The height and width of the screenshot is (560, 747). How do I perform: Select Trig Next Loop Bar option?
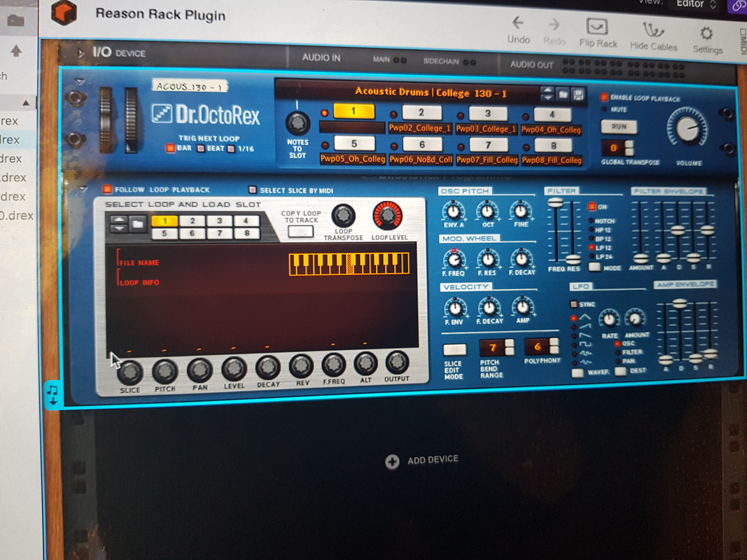tap(170, 148)
